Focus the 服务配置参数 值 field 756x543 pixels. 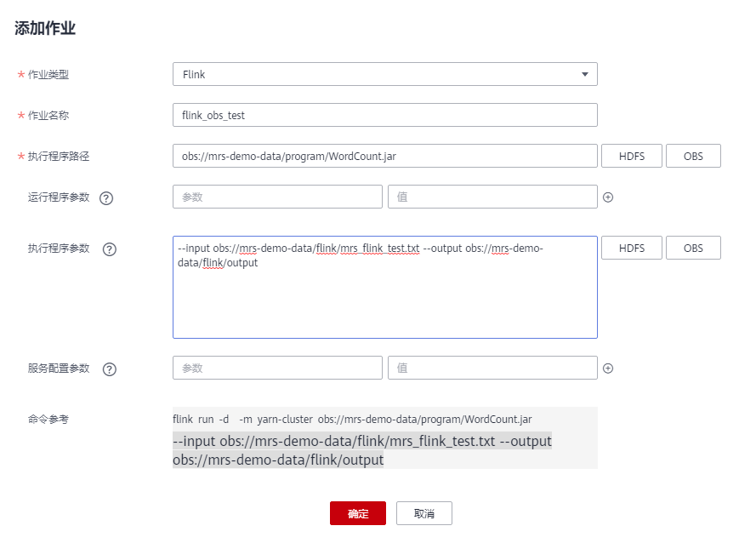point(492,368)
